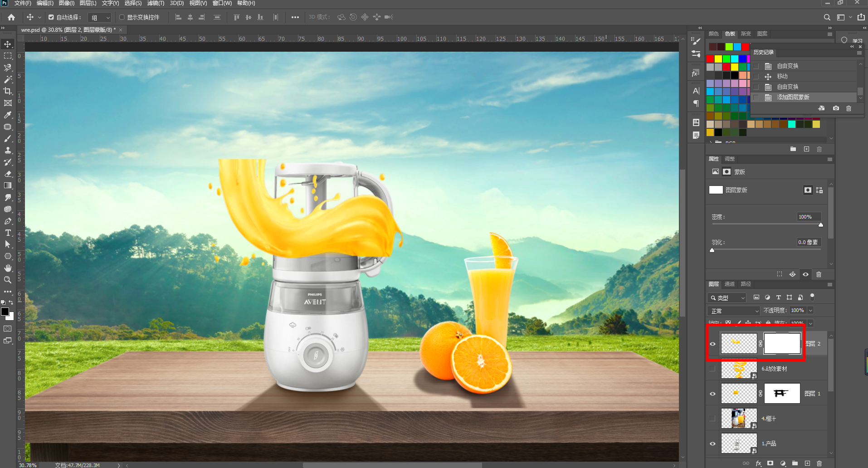Add layer style fx at Layers bottom
Viewport: 868px width, 468px height.
click(758, 463)
